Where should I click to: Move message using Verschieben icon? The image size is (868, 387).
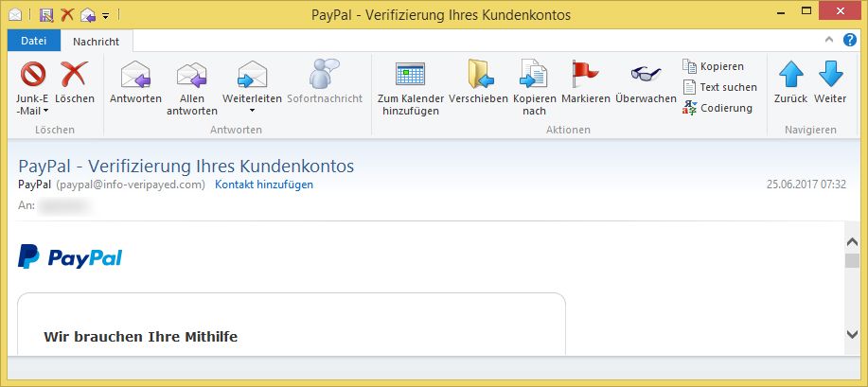[x=481, y=74]
